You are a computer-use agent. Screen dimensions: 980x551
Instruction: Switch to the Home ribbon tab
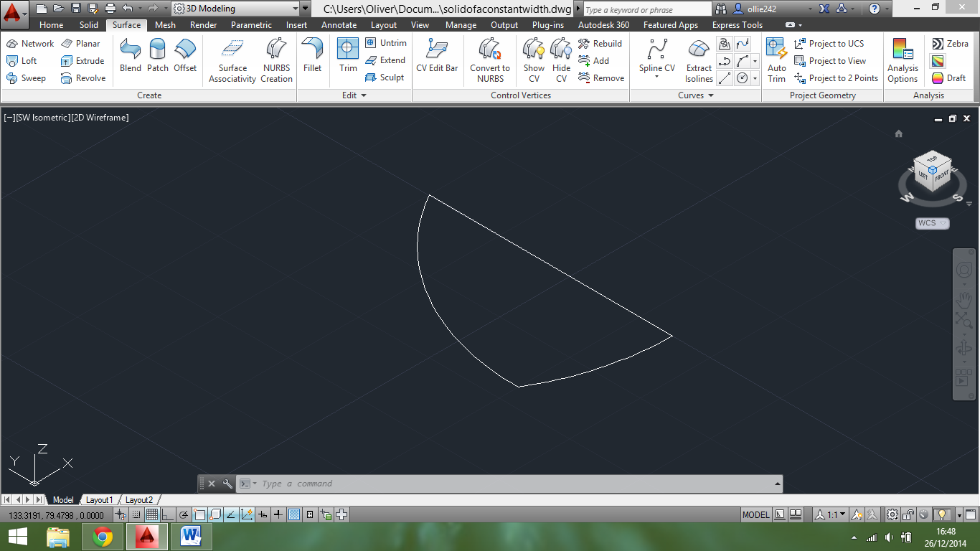pos(51,25)
